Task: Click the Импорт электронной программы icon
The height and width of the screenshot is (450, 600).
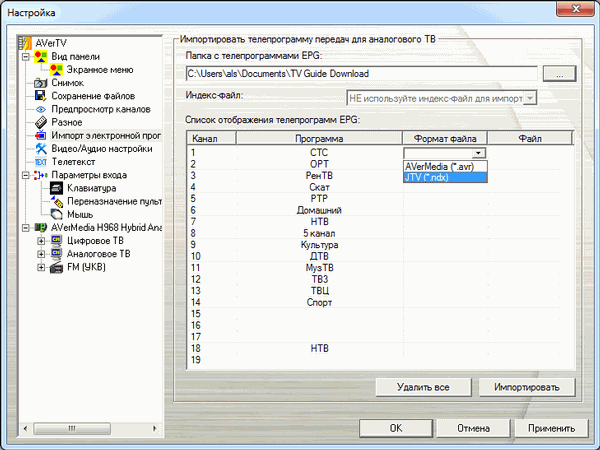Action: (x=41, y=135)
